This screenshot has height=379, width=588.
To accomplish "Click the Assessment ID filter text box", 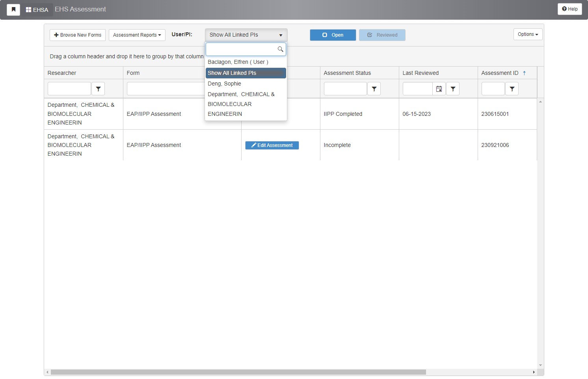I will (493, 89).
